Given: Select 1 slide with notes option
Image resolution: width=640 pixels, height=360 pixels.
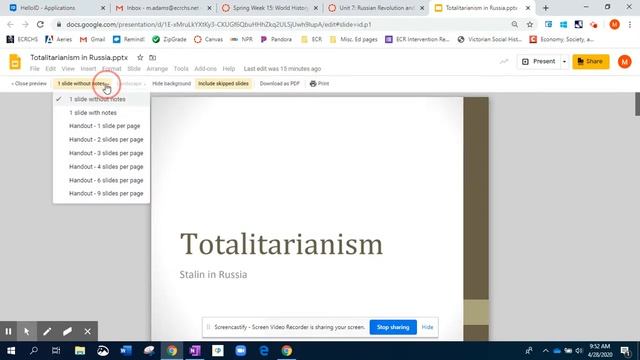Looking at the screenshot, I should click(101, 113).
